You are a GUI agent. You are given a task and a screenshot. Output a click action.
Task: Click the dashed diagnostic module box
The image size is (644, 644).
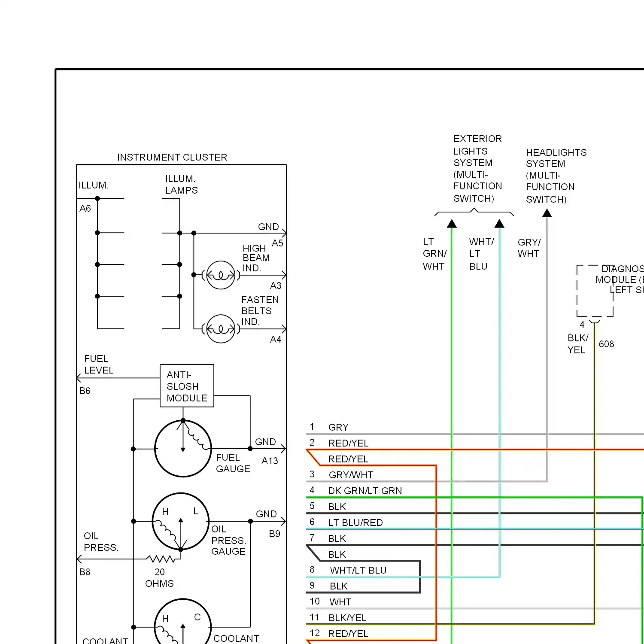coord(595,291)
